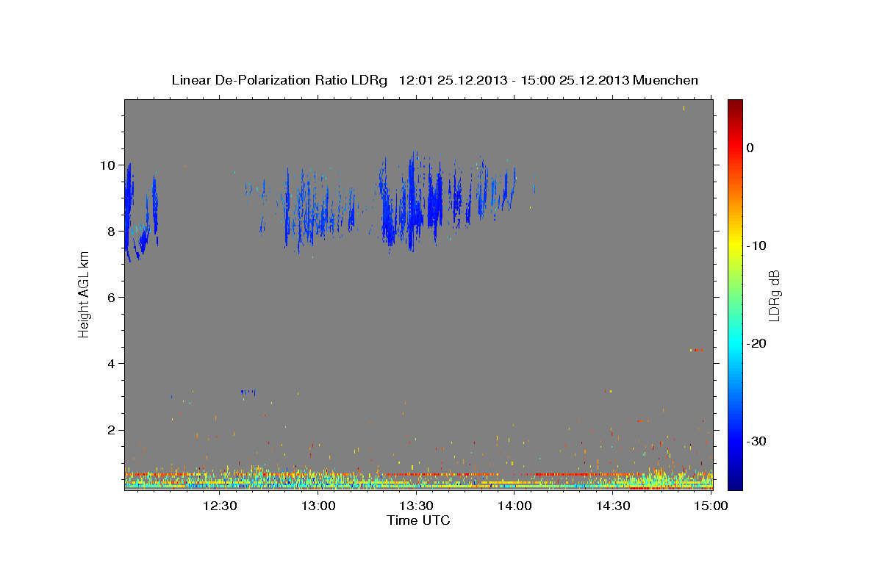The height and width of the screenshot is (588, 882).
Task: Click the dark red top of colorbar
Action: pyautogui.click(x=735, y=107)
